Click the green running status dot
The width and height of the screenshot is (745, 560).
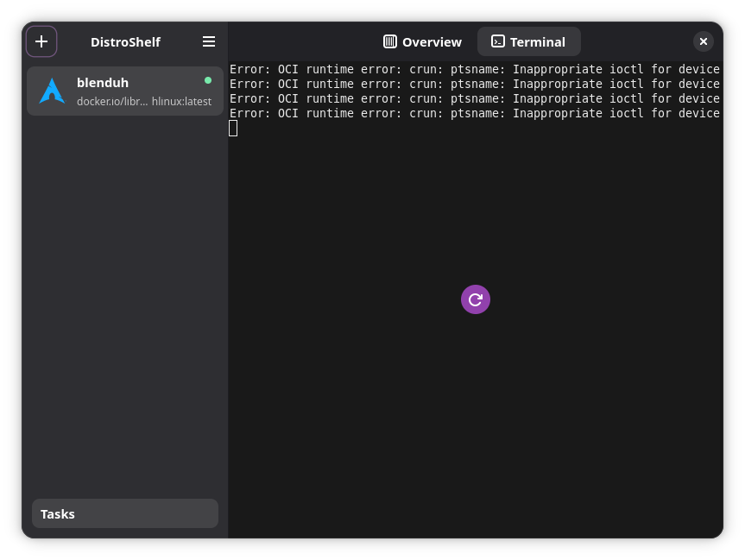click(208, 80)
